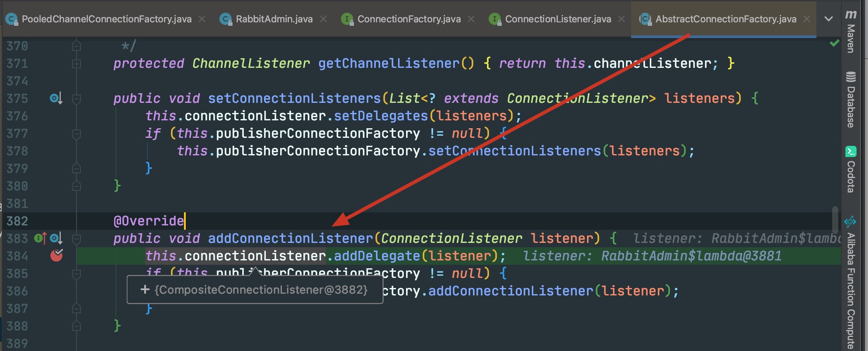Click the fold end marker on line 387
Image resolution: width=868 pixels, height=351 pixels.
76,309
